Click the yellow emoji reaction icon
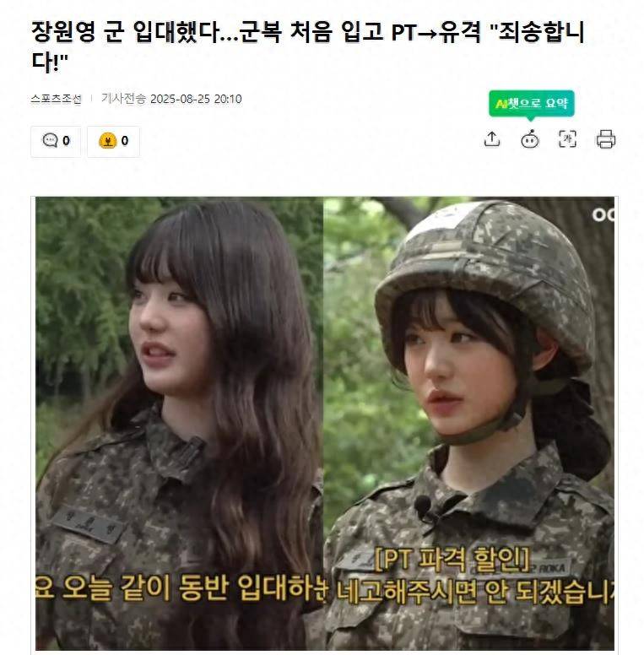 pos(107,141)
